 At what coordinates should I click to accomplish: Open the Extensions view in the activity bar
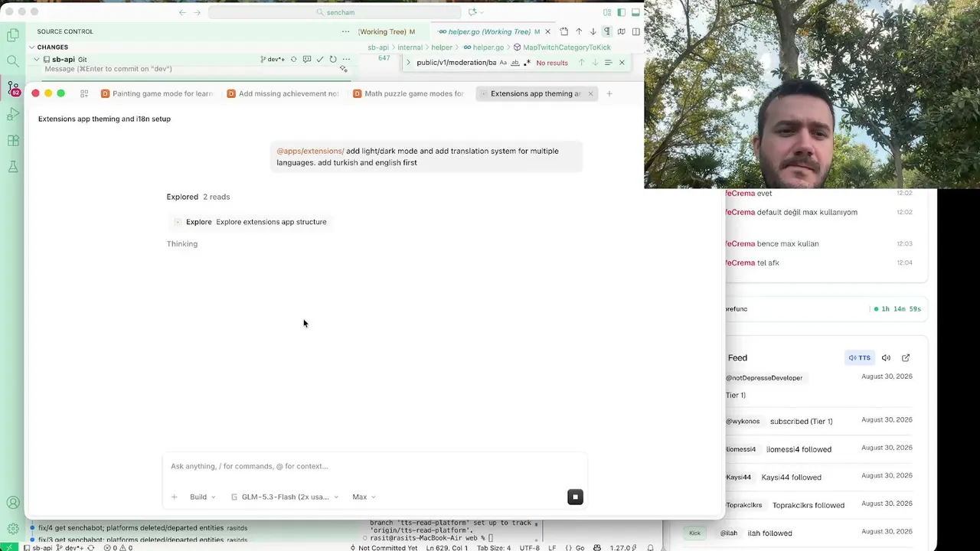point(13,141)
